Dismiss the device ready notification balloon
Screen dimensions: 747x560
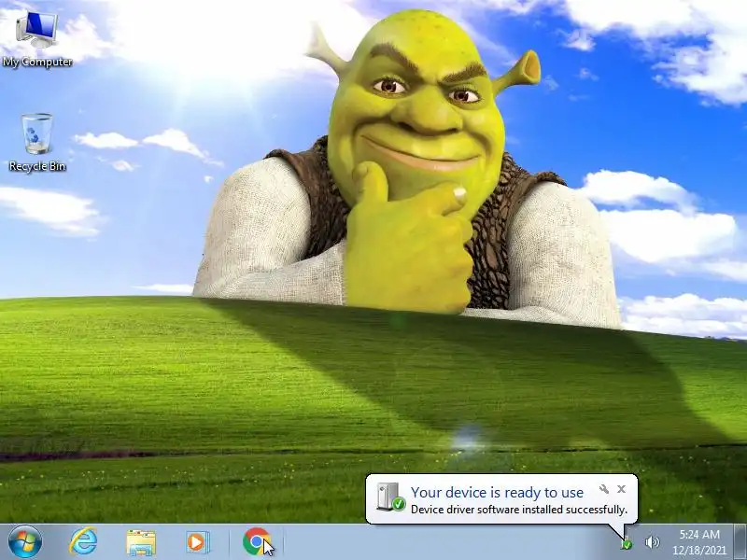(x=621, y=489)
